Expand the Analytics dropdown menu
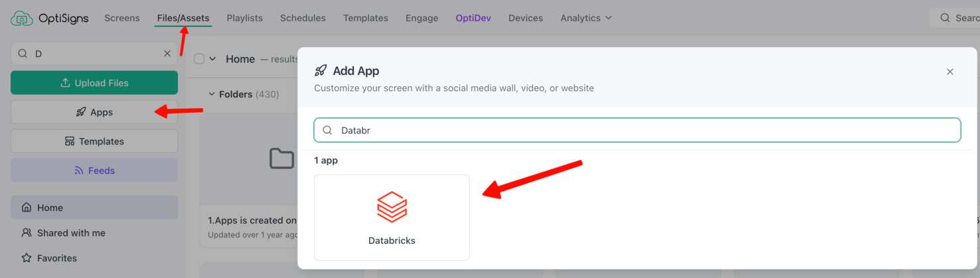Viewport: 980px width, 278px height. coord(586,18)
